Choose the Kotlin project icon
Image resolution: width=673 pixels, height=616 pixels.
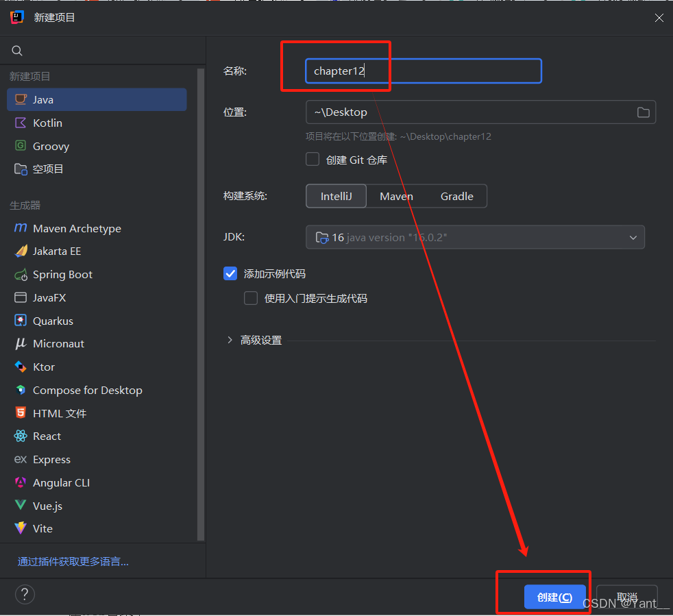(21, 123)
